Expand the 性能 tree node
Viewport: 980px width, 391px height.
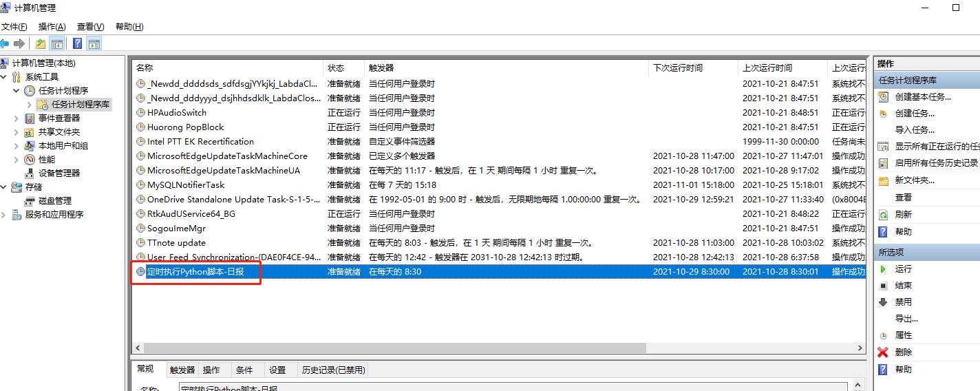click(x=17, y=160)
